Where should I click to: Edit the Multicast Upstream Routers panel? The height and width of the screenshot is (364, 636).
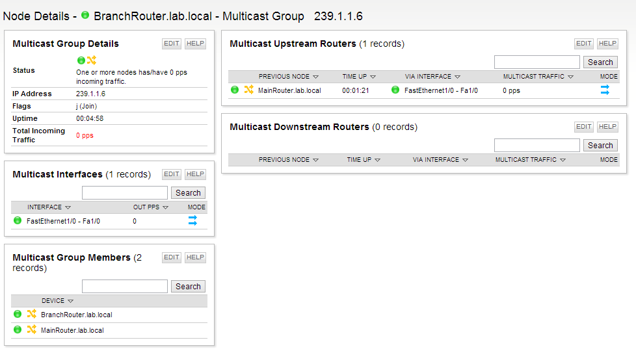click(584, 44)
